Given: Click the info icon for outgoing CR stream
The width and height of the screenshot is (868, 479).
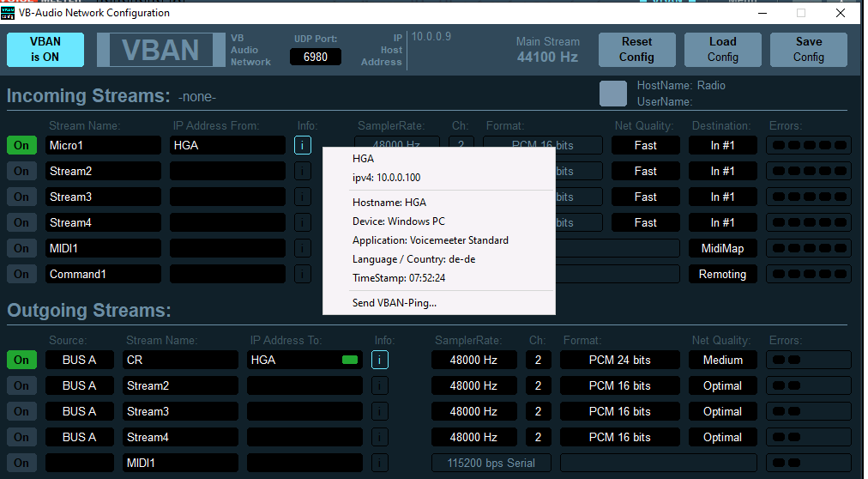Looking at the screenshot, I should 380,360.
